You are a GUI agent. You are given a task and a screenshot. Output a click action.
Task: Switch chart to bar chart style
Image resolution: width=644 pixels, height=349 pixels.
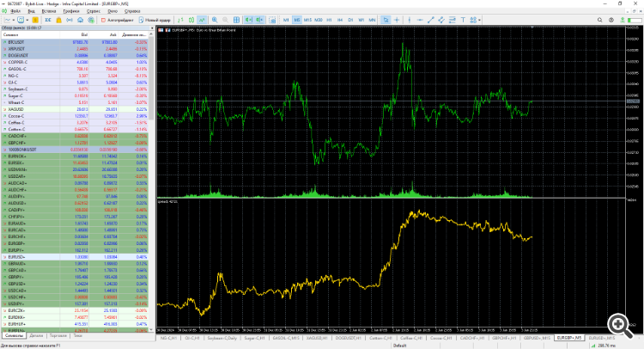tap(180, 20)
